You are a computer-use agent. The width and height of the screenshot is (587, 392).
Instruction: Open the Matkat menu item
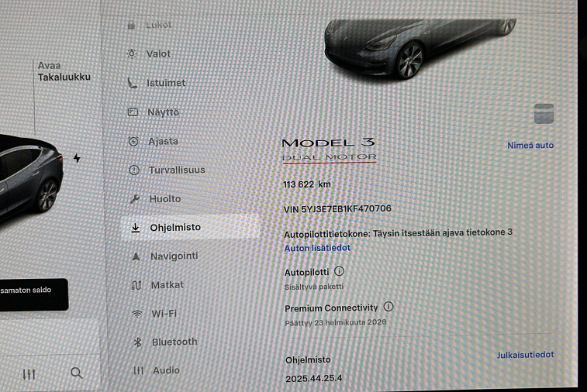167,284
